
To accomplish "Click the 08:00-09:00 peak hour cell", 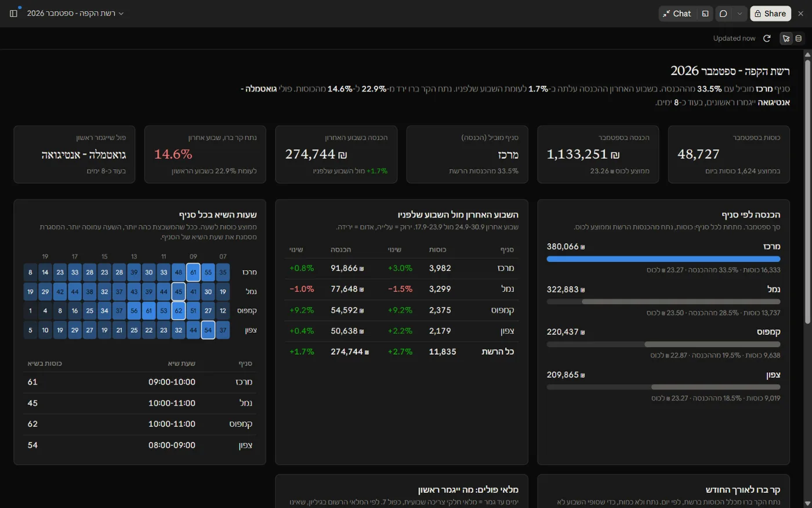I will [x=172, y=445].
